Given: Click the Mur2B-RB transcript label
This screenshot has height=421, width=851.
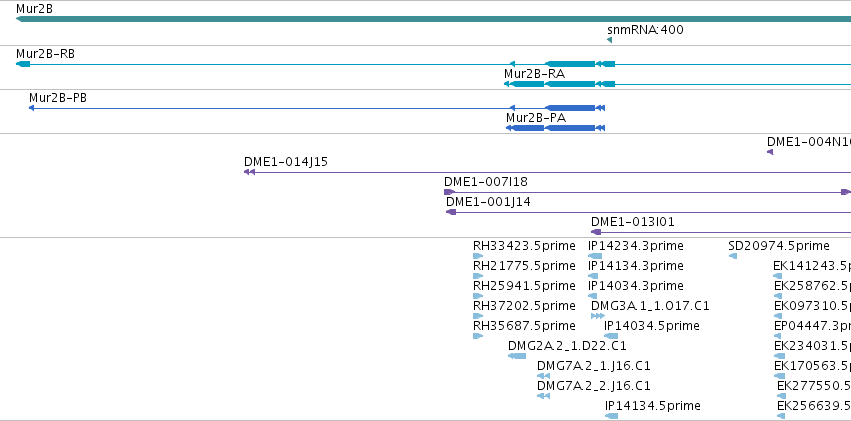Looking at the screenshot, I should [46, 54].
